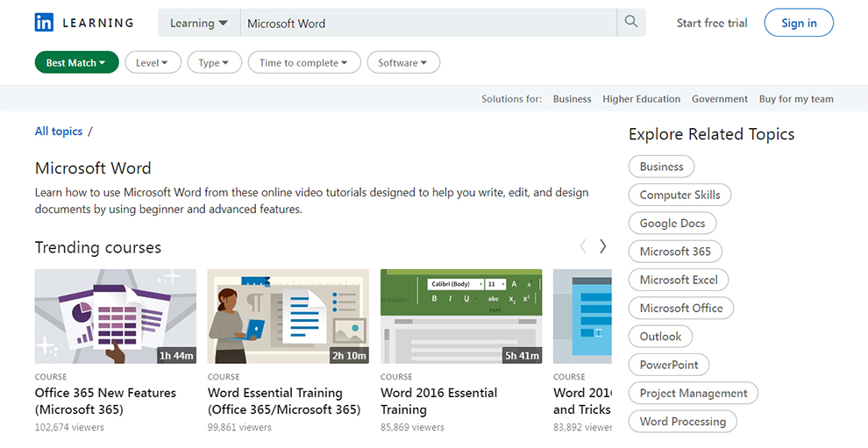This screenshot has width=868, height=448.
Task: Click the 102,674 viewers text
Action: pos(69,427)
